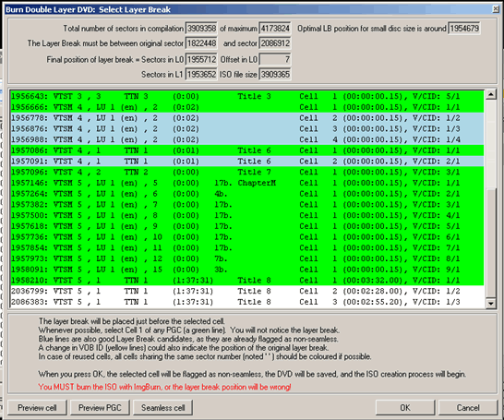
Task: Click the Preview cell button
Action: [x=37, y=407]
